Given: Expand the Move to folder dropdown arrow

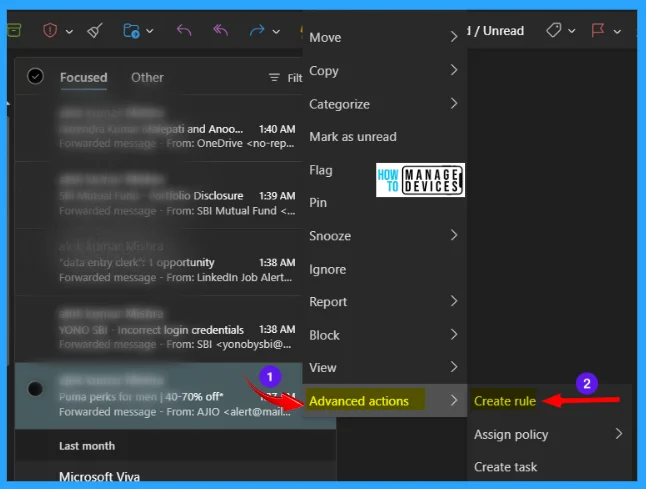Looking at the screenshot, I should tap(150, 31).
